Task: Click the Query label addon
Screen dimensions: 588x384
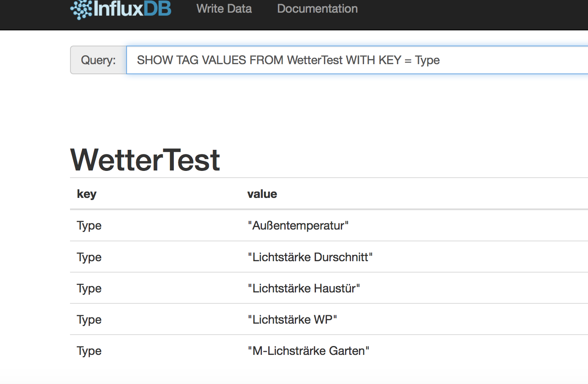Action: 98,60
